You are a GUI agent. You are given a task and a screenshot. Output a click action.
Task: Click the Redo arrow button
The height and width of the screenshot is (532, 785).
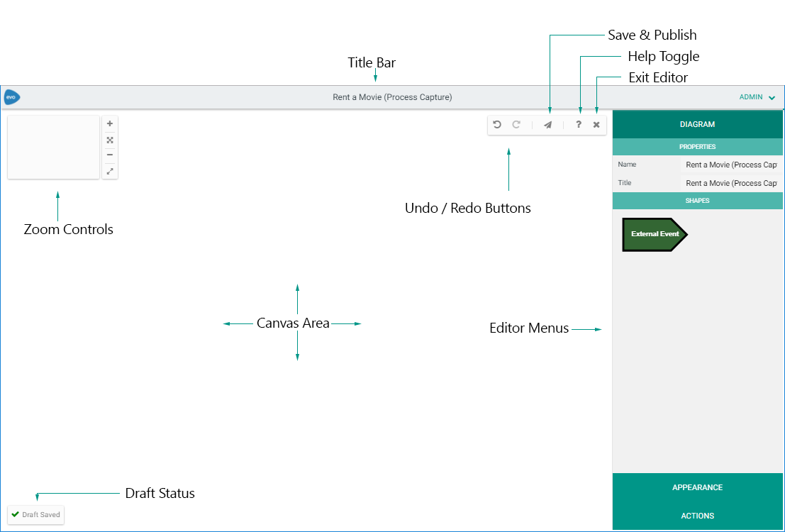coord(517,125)
